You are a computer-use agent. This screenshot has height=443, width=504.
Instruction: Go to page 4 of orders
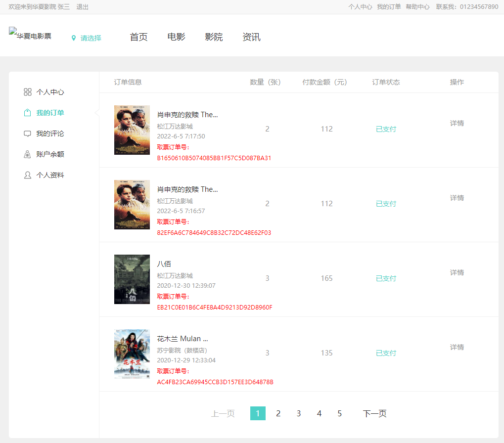(x=319, y=413)
